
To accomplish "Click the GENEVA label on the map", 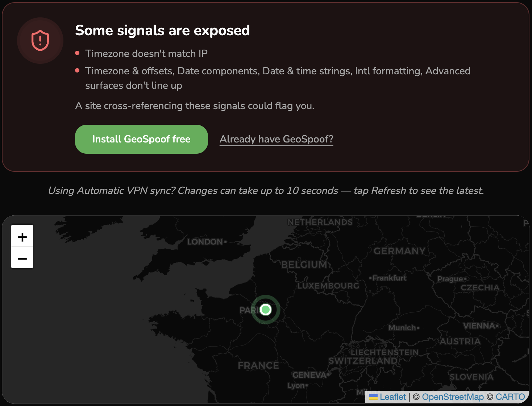I will pyautogui.click(x=309, y=375).
